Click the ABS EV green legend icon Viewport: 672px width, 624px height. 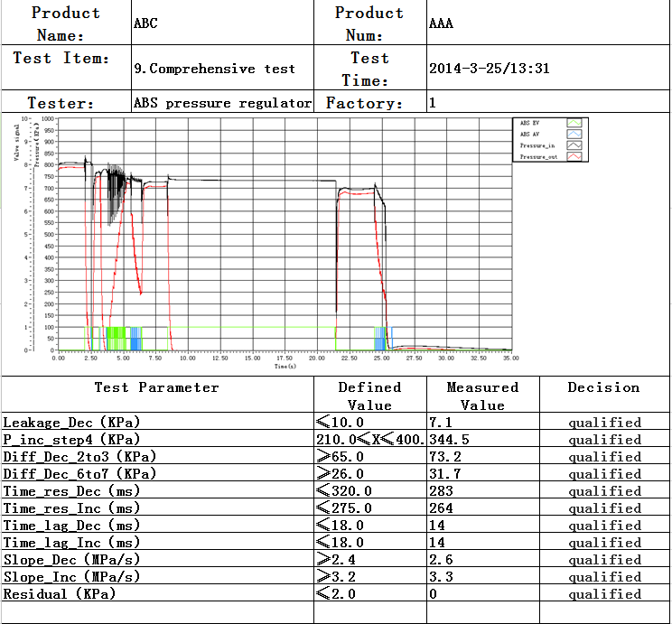click(x=574, y=122)
